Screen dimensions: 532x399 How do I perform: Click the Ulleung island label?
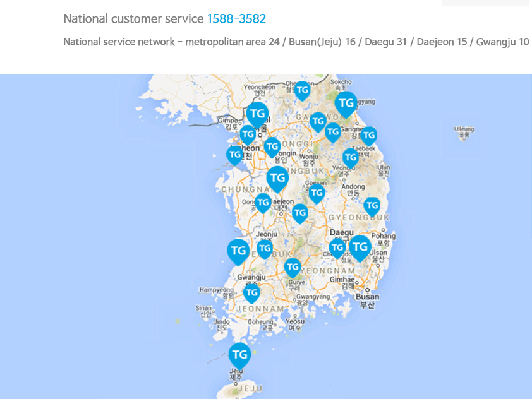click(x=464, y=132)
